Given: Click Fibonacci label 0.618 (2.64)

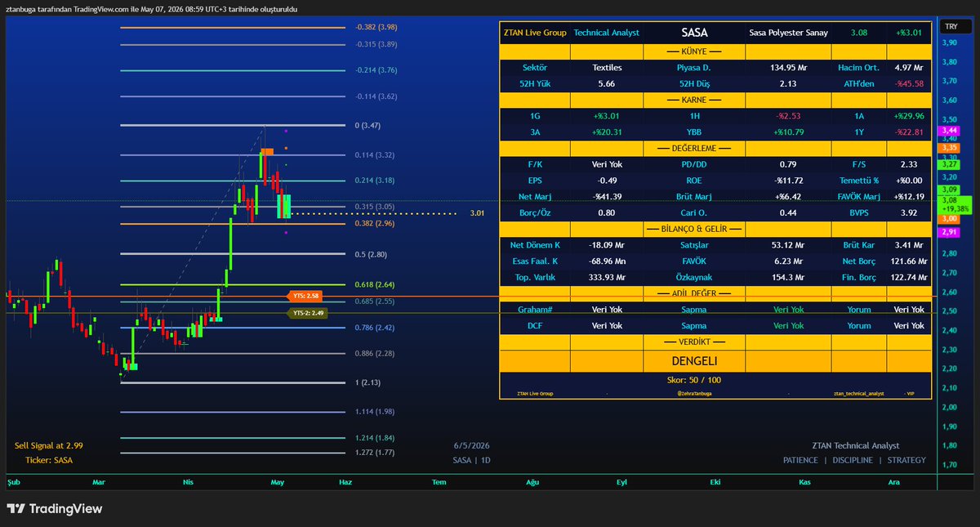Looking at the screenshot, I should [375, 285].
